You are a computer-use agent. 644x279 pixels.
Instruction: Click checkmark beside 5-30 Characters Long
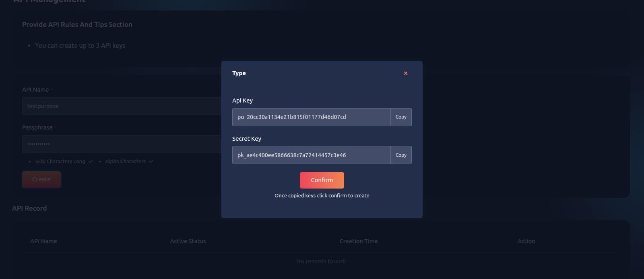[x=91, y=162]
